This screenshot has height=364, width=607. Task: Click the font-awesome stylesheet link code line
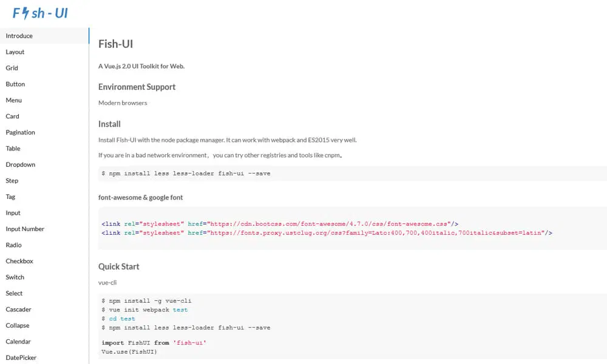pos(280,224)
